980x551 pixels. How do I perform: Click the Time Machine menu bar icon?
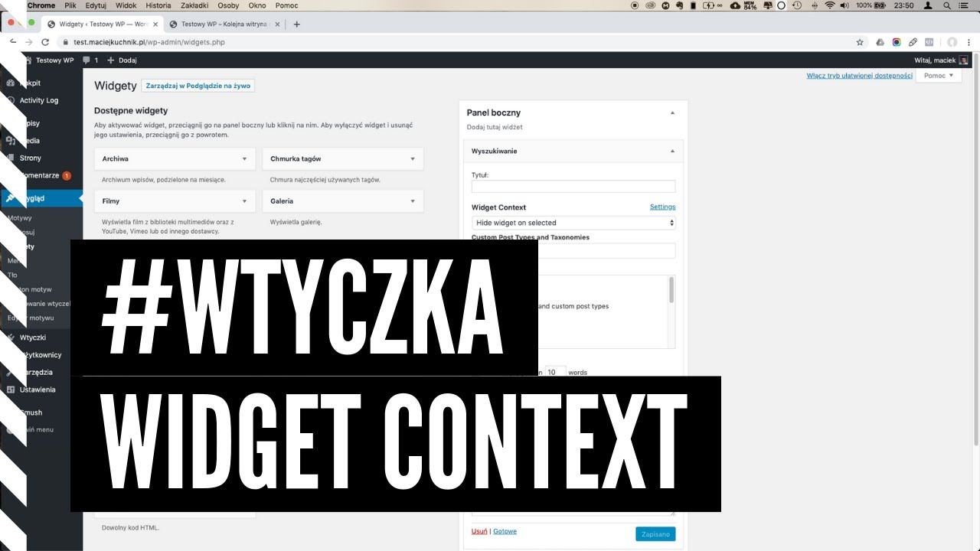[x=797, y=5]
